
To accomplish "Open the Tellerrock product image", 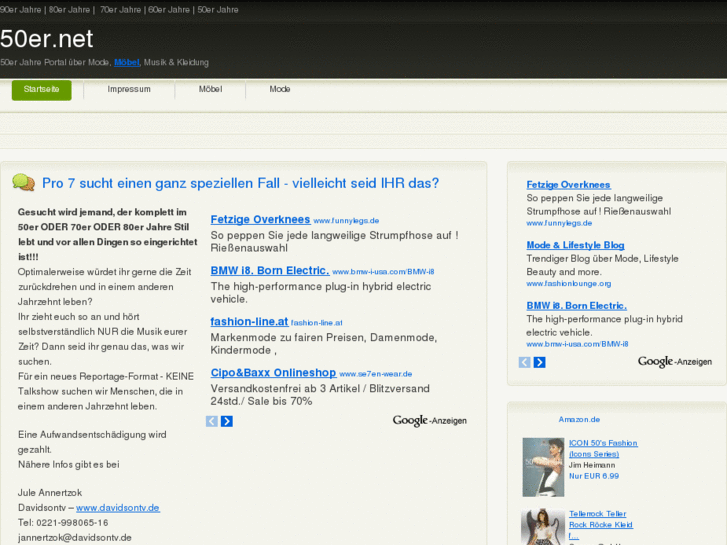I will click(543, 526).
